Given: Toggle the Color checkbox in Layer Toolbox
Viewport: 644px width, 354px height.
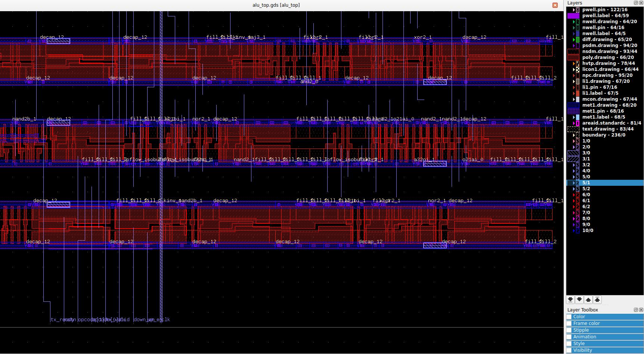Looking at the screenshot, I should tap(569, 316).
